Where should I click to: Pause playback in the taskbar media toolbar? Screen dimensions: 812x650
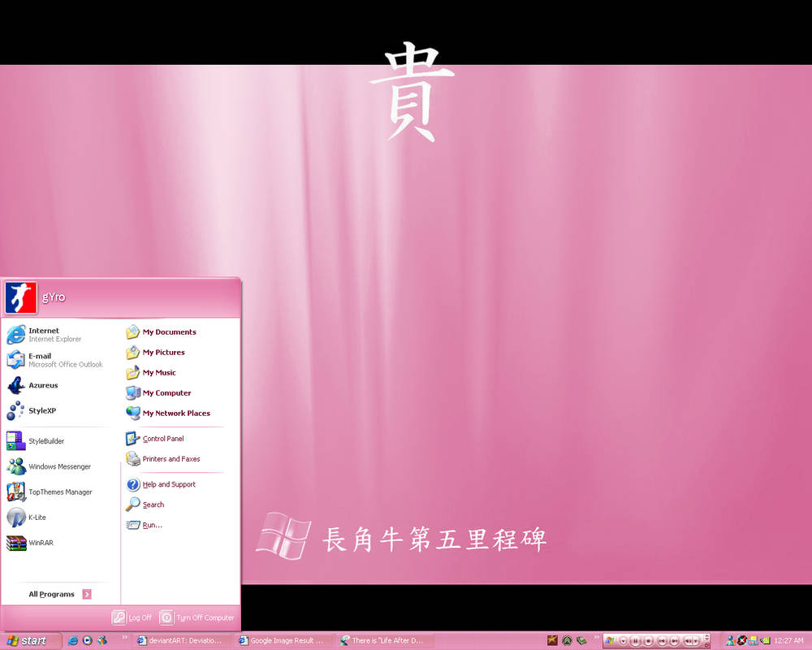[637, 640]
